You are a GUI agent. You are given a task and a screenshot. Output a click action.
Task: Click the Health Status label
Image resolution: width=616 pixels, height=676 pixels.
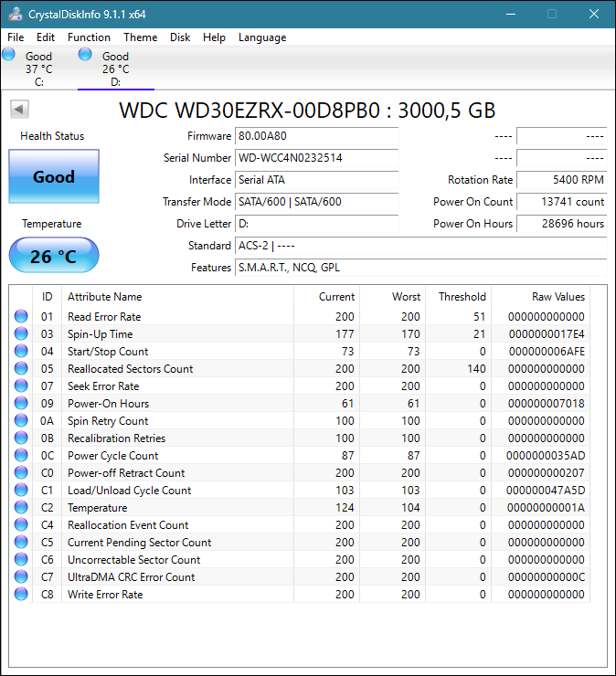(x=52, y=136)
